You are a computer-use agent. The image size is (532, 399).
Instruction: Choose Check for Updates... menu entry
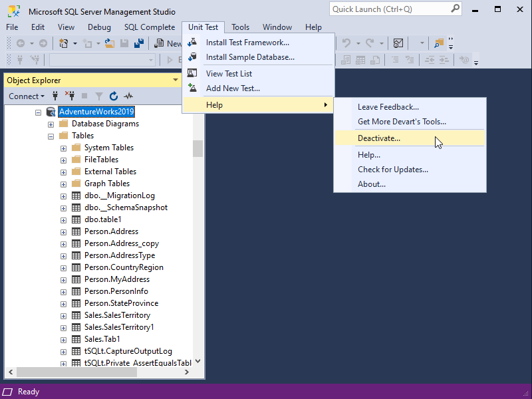click(410, 170)
